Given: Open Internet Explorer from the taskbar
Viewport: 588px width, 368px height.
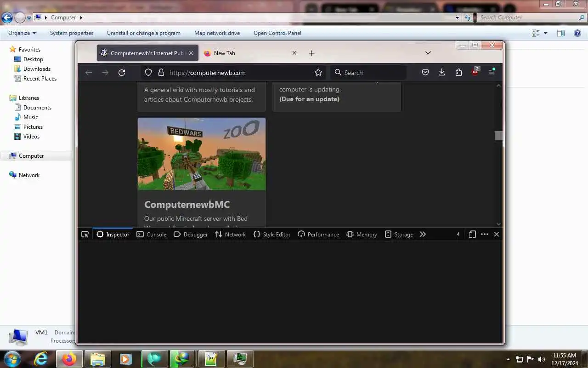Looking at the screenshot, I should (x=41, y=359).
